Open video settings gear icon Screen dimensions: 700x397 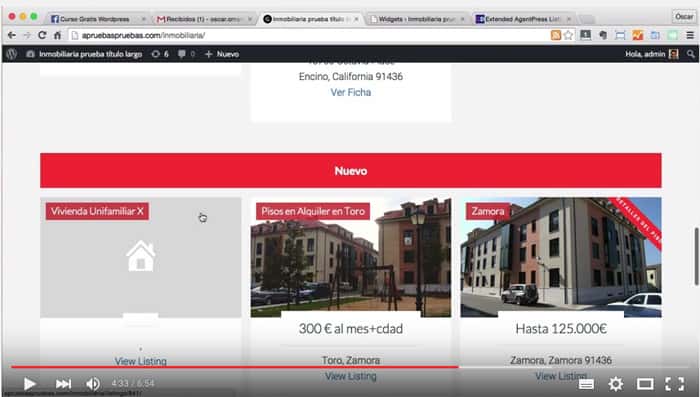tap(616, 384)
